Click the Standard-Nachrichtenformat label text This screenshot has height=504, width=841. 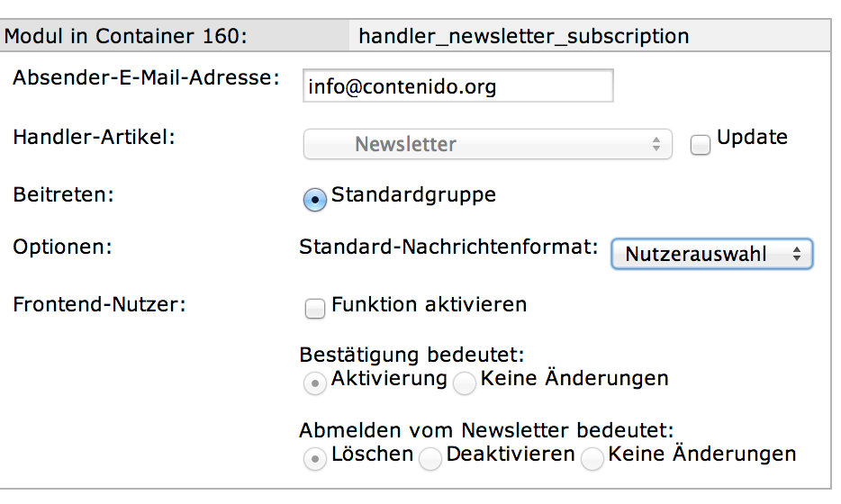point(448,247)
